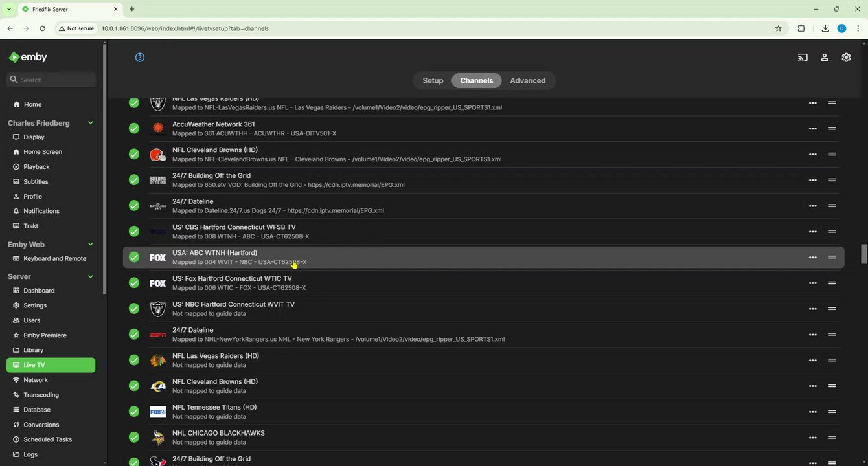Image resolution: width=868 pixels, height=466 pixels.
Task: Select the 24/7 Building Off the Grid VOD-mapped row
Action: [x=483, y=180]
